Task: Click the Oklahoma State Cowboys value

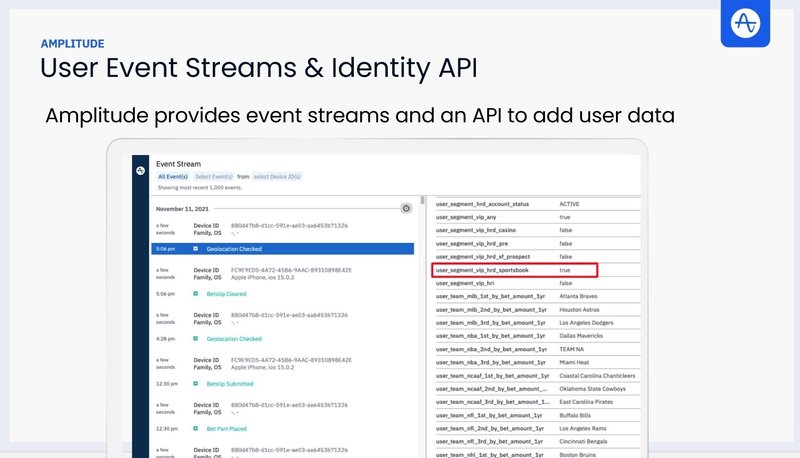Action: tap(592, 389)
